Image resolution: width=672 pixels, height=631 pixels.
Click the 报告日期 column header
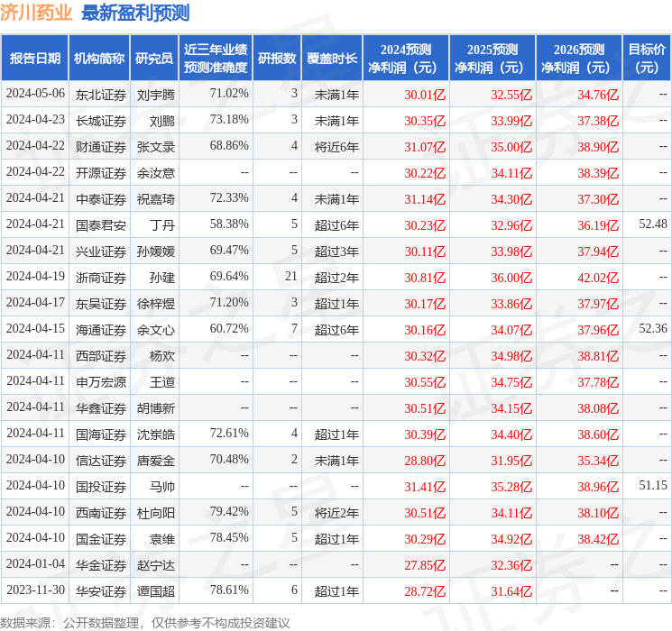pyautogui.click(x=34, y=59)
